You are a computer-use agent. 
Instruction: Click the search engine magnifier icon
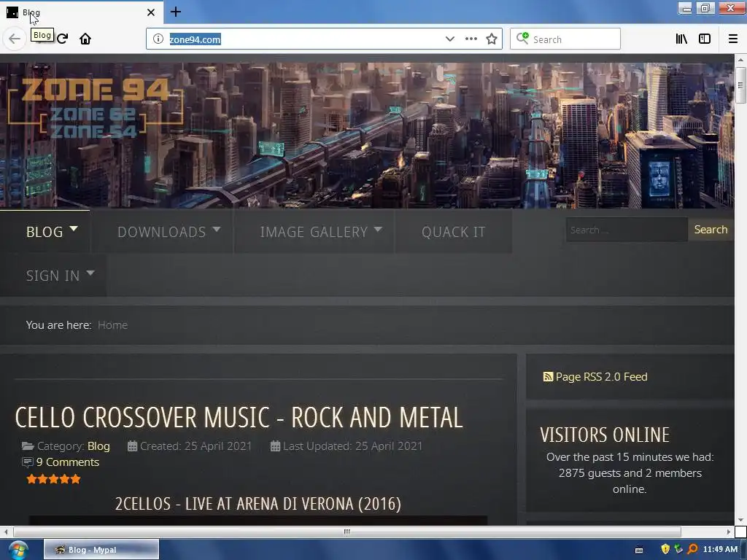click(522, 38)
